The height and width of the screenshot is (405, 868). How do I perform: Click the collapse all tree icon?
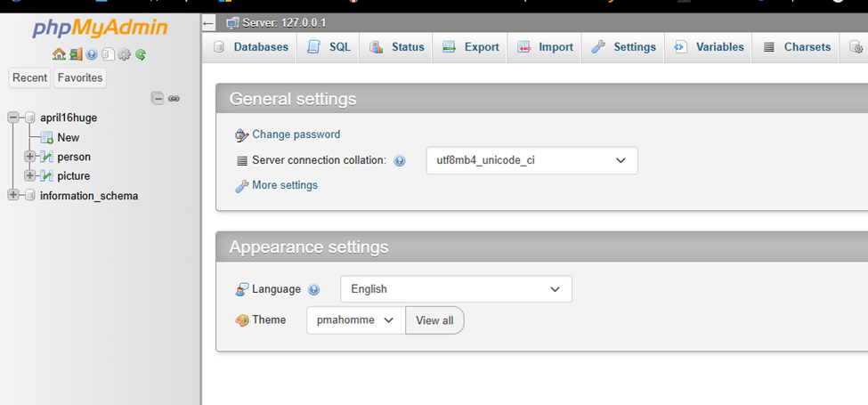[x=158, y=99]
